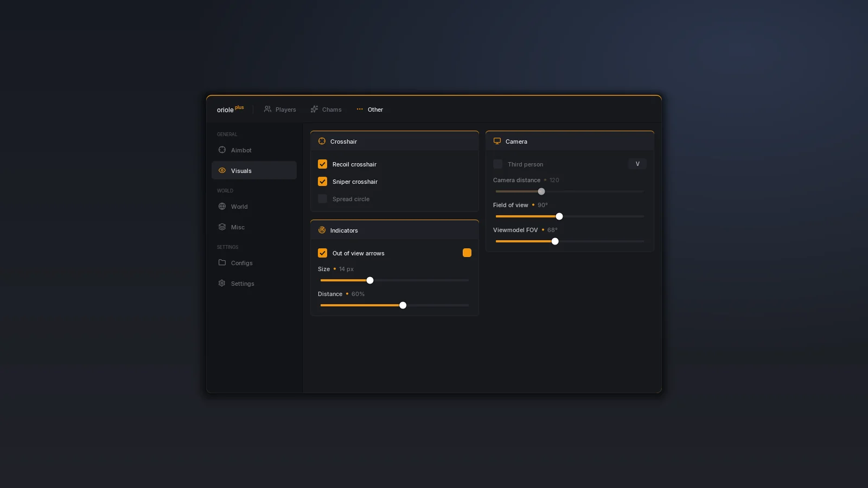The image size is (868, 488).
Task: Click the World globe icon
Action: click(222, 206)
